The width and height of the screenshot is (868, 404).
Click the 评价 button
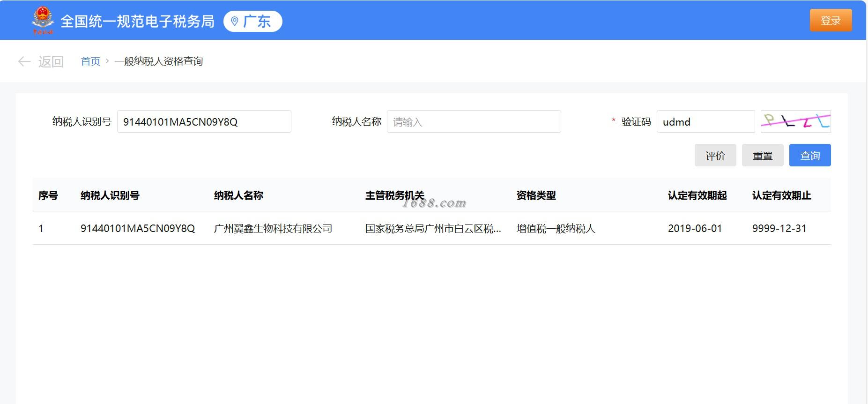715,155
